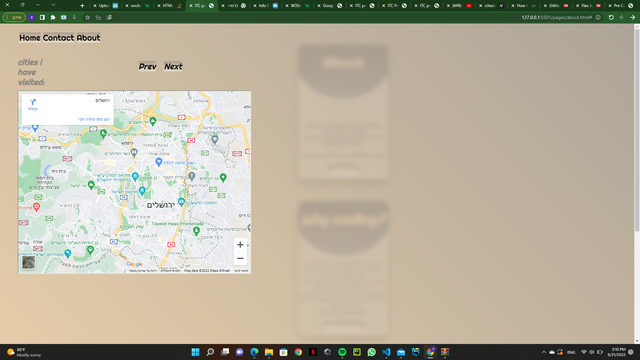The width and height of the screenshot is (640, 360).
Task: Expand the tab search chevron
Action: pos(53,5)
